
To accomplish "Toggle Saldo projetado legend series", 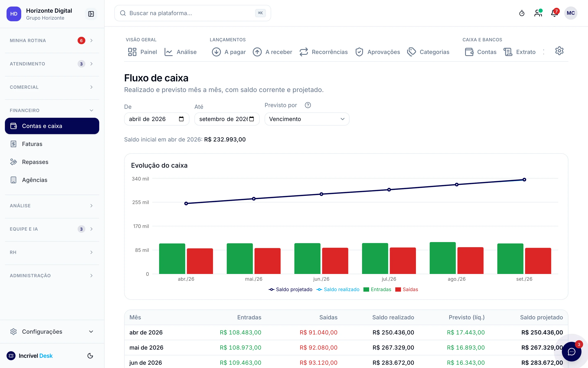I will click(x=290, y=289).
